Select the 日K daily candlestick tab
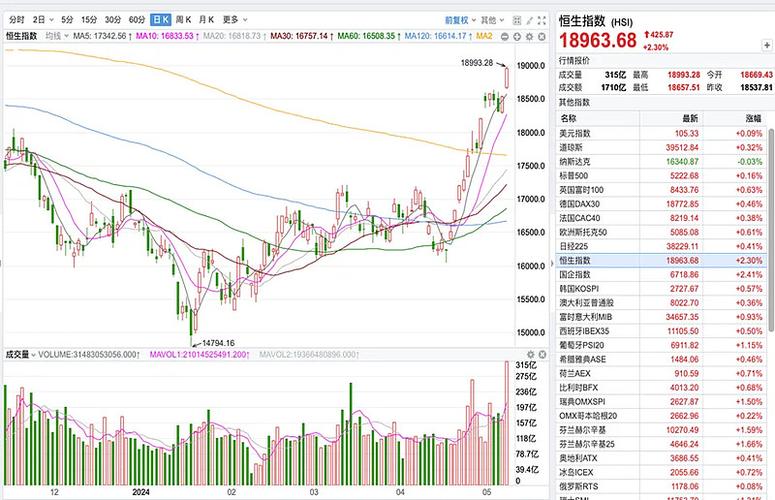The width and height of the screenshot is (775, 500). click(161, 20)
